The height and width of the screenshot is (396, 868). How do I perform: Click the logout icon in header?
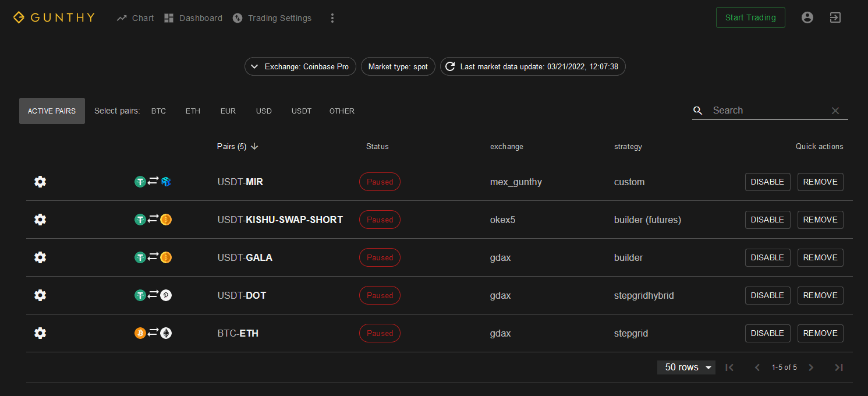[835, 17]
